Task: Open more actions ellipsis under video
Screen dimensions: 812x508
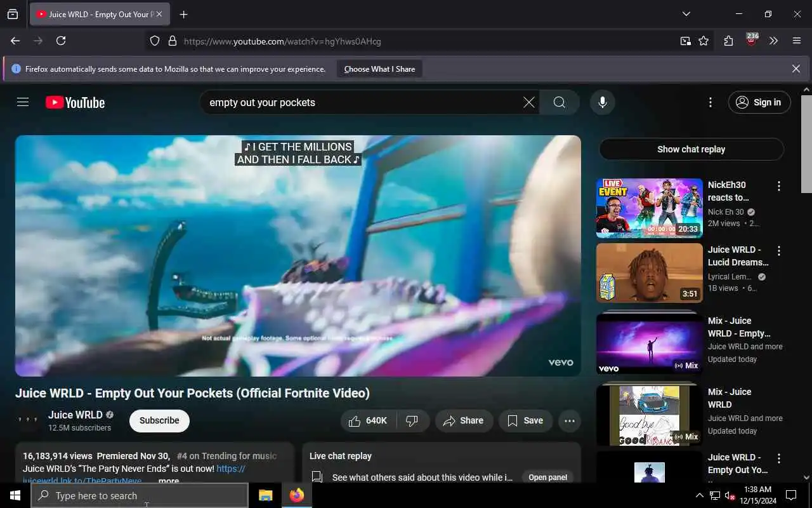Action: click(x=569, y=420)
